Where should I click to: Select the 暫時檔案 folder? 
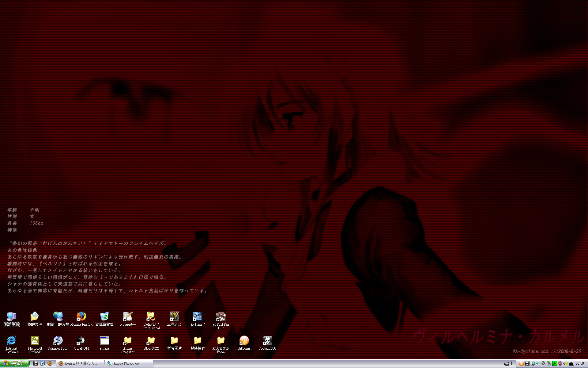[198, 343]
